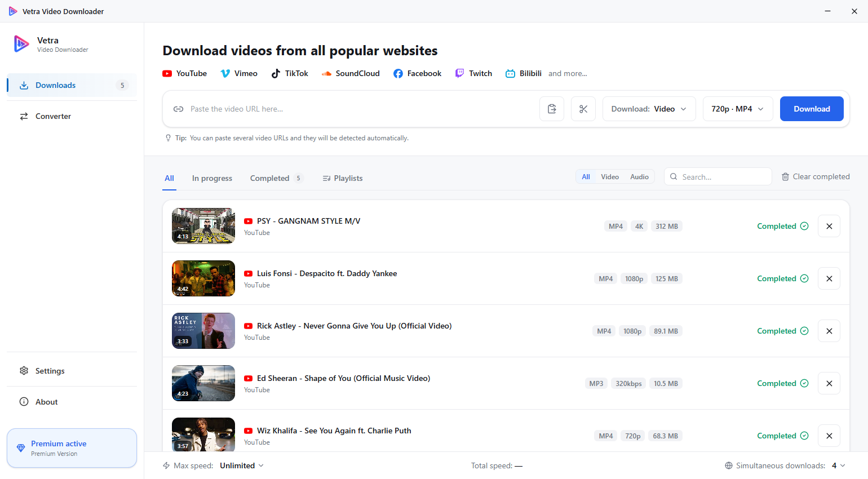The image size is (868, 479).
Task: Click the Paste video URL input field
Action: [x=361, y=109]
